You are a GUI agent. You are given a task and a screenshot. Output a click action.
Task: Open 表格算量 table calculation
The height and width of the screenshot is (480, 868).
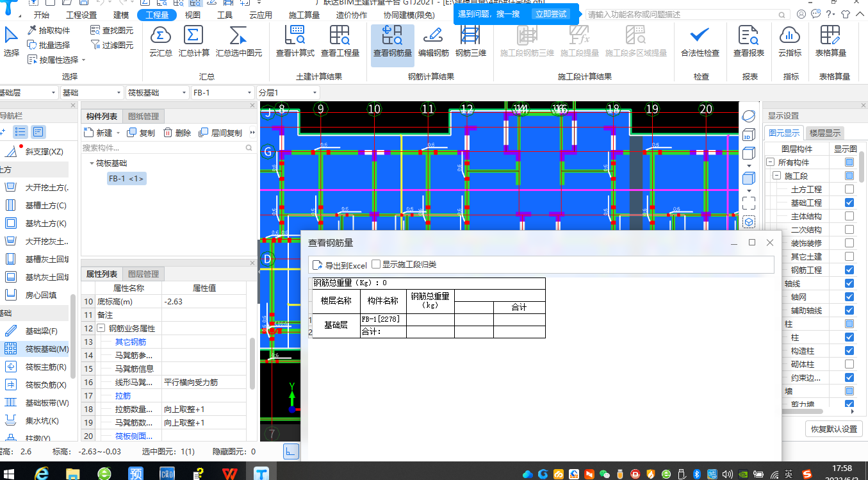click(x=831, y=42)
